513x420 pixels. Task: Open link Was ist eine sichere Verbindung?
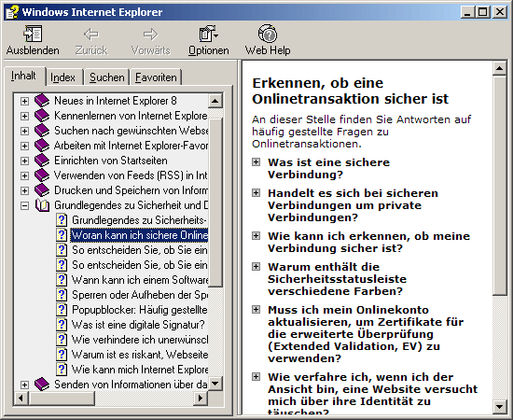pos(329,168)
